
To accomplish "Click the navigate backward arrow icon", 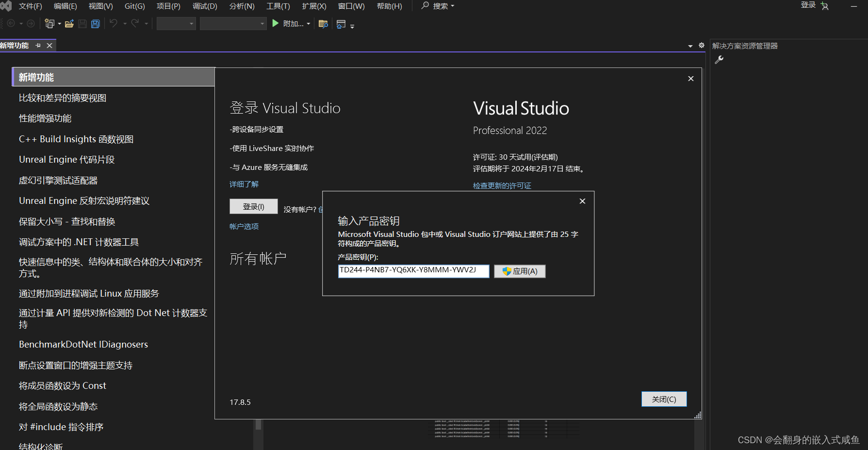I will 11,23.
